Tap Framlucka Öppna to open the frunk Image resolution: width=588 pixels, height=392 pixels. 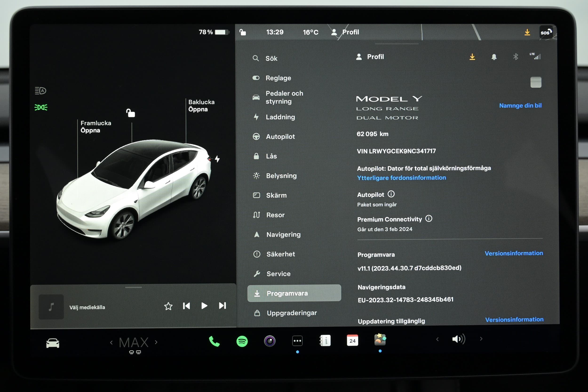pyautogui.click(x=96, y=127)
